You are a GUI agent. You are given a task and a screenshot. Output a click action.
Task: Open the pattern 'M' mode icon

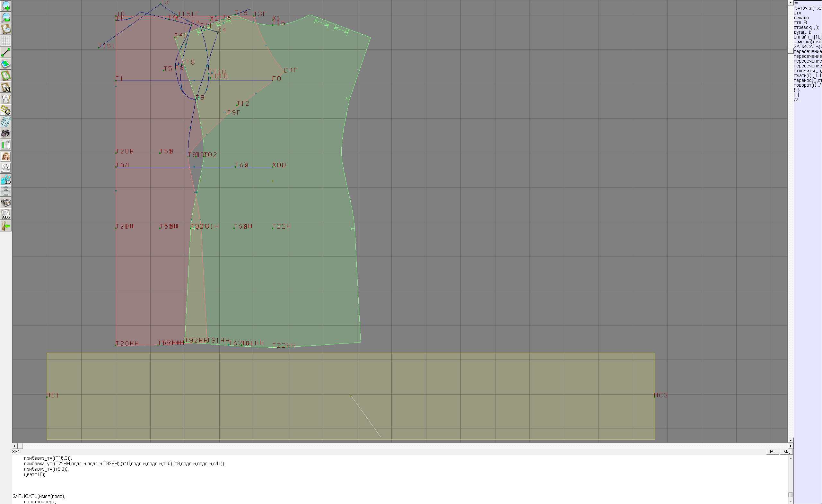coord(6,87)
